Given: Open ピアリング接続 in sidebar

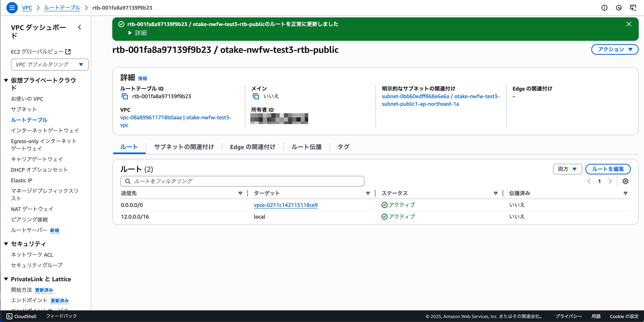Looking at the screenshot, I should pos(29,219).
